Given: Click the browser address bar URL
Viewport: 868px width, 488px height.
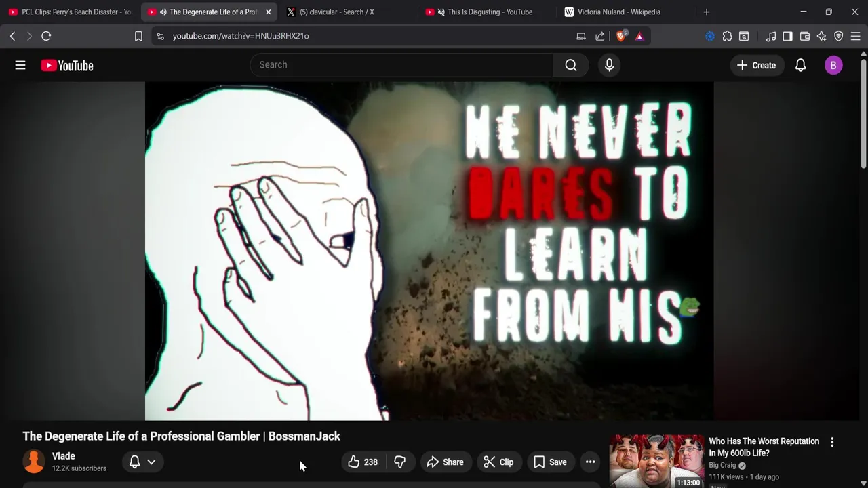Looking at the screenshot, I should click(240, 36).
